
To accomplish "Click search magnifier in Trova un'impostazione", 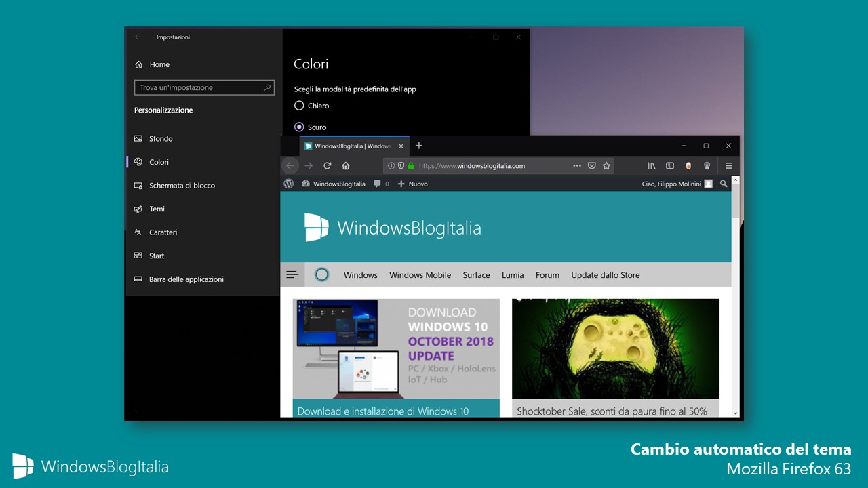I will 268,87.
